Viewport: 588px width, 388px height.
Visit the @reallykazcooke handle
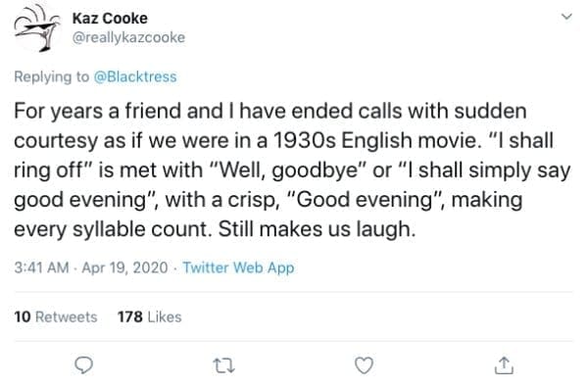[128, 37]
